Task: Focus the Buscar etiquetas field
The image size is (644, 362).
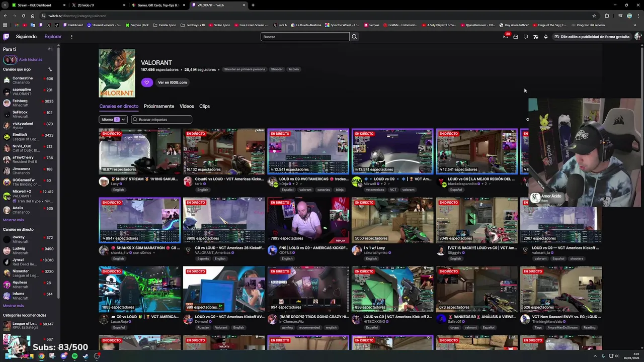Action: pos(162,120)
